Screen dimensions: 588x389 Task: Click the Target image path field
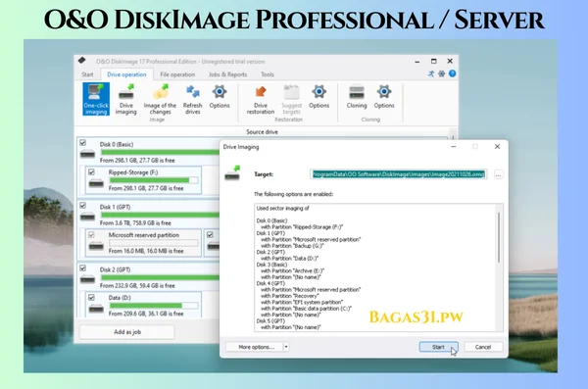[x=399, y=174]
